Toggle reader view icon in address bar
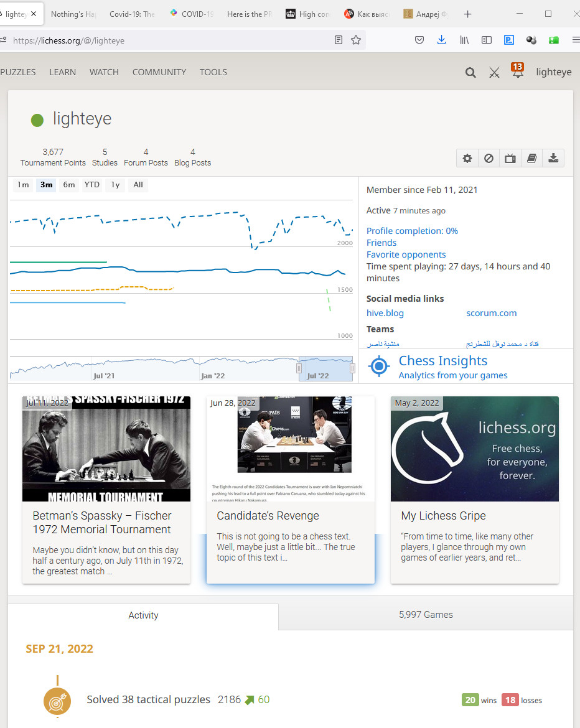This screenshot has width=580, height=728. [x=339, y=40]
